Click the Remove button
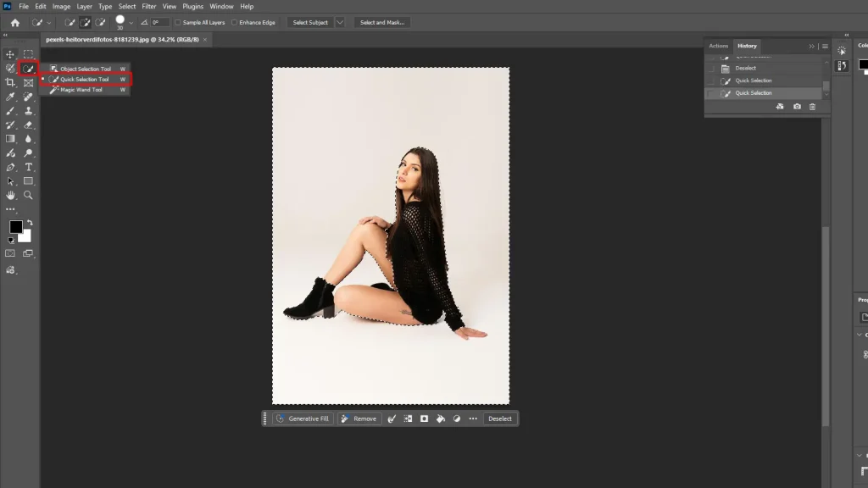 pyautogui.click(x=359, y=419)
